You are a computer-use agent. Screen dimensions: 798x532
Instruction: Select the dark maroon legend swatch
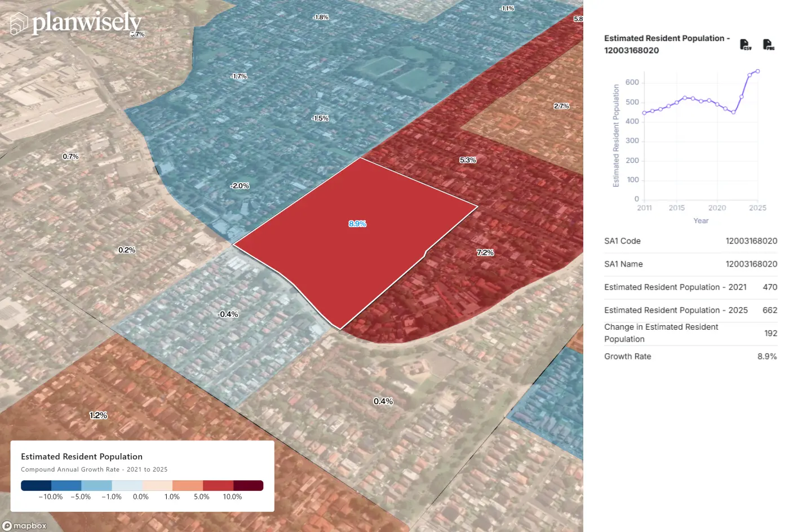pyautogui.click(x=248, y=486)
